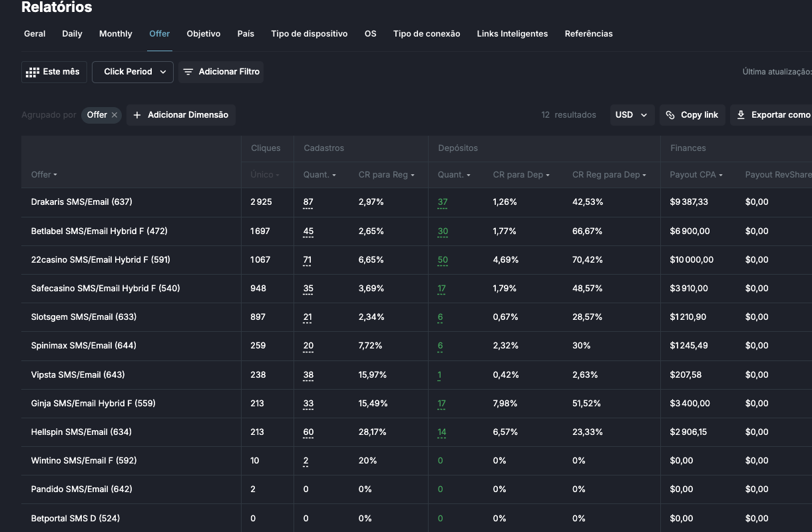
Task: Open 22casino registrations count 71
Action: click(307, 260)
